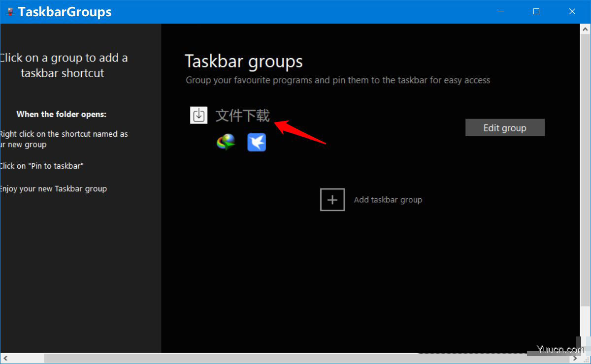Click the Internet Download Manager shortcut icon
Viewport: 591px width, 364px height.
point(226,142)
